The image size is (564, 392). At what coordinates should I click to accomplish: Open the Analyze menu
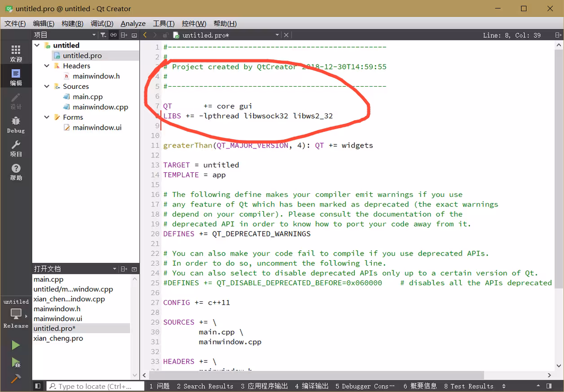133,24
